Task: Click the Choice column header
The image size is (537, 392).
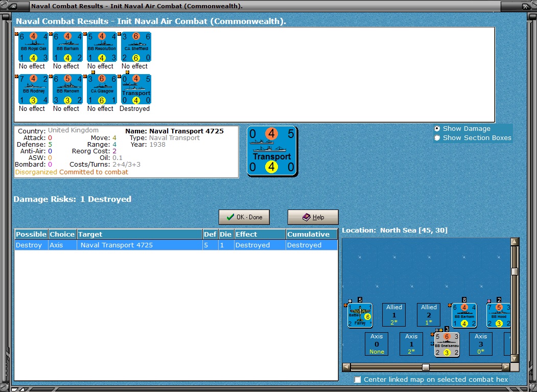Action: pos(62,235)
